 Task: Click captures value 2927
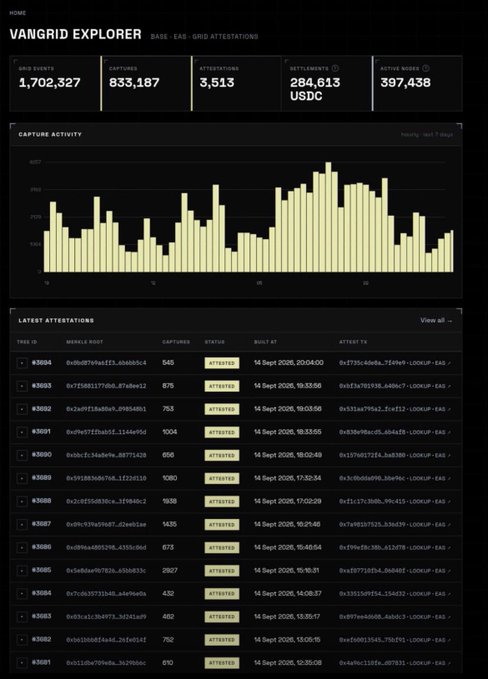click(170, 571)
